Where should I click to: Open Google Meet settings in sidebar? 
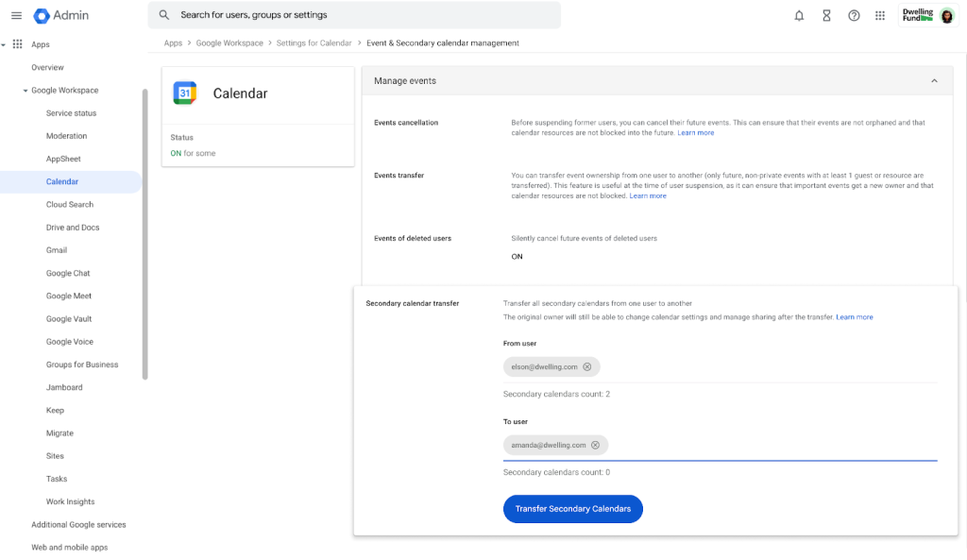pyautogui.click(x=69, y=296)
